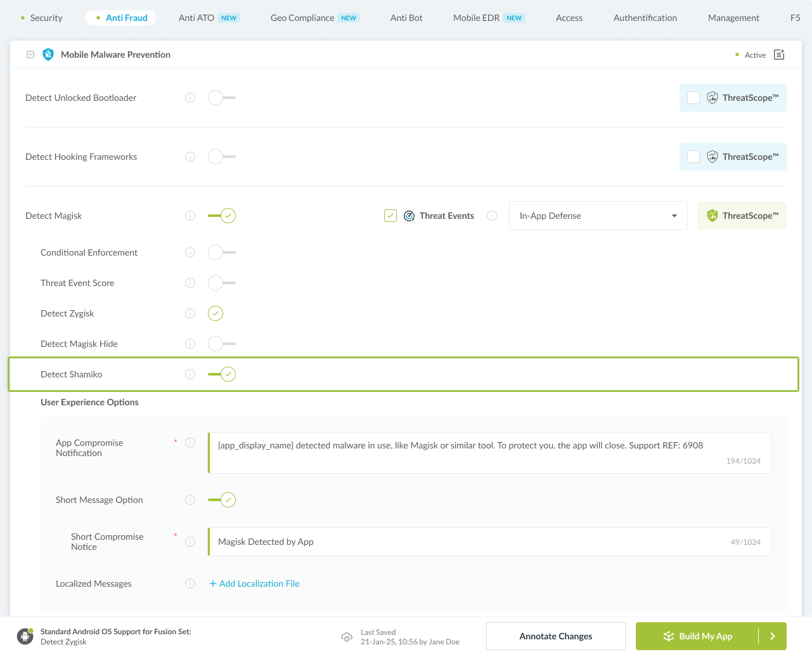The image size is (812, 659).
Task: Click the Last Saved history icon
Action: pos(347,637)
